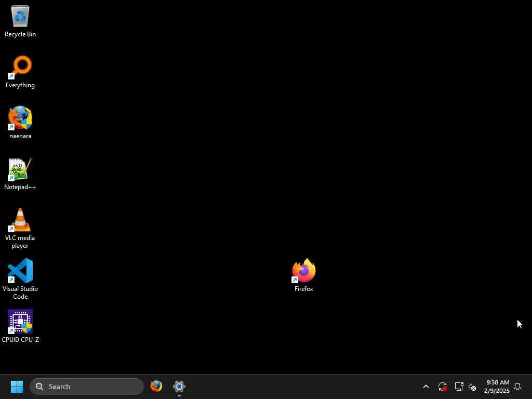Select the Everything search shortcut

20,72
